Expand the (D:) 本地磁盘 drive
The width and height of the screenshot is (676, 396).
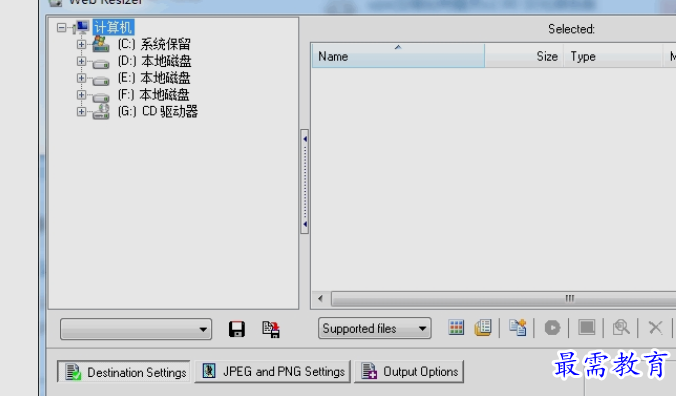pos(81,61)
